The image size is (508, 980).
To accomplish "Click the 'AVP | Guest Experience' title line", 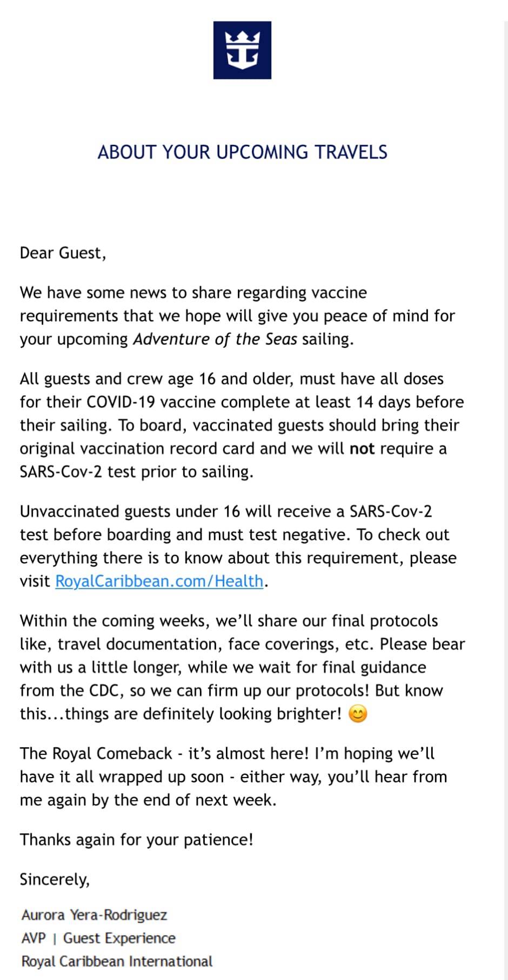I will [98, 938].
